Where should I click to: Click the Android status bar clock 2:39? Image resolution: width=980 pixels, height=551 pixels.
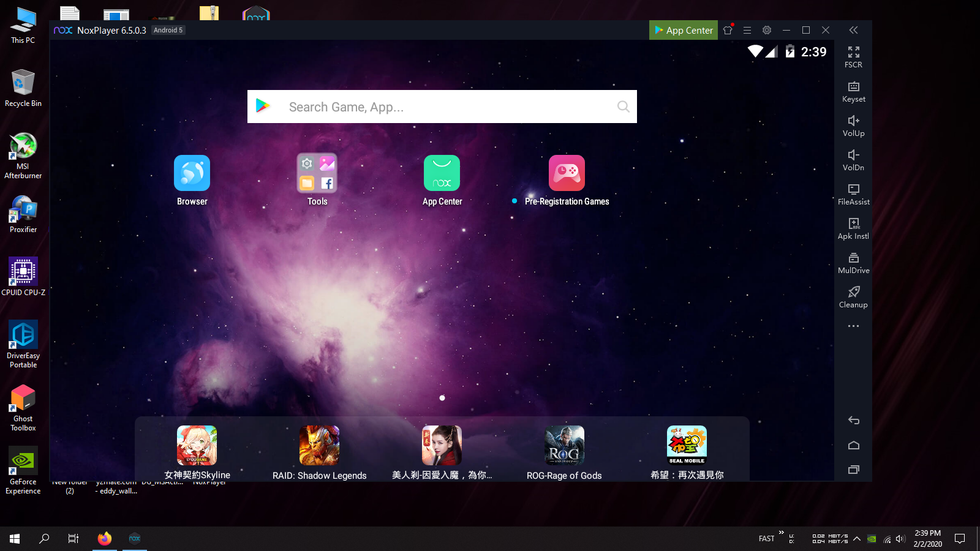click(x=814, y=52)
